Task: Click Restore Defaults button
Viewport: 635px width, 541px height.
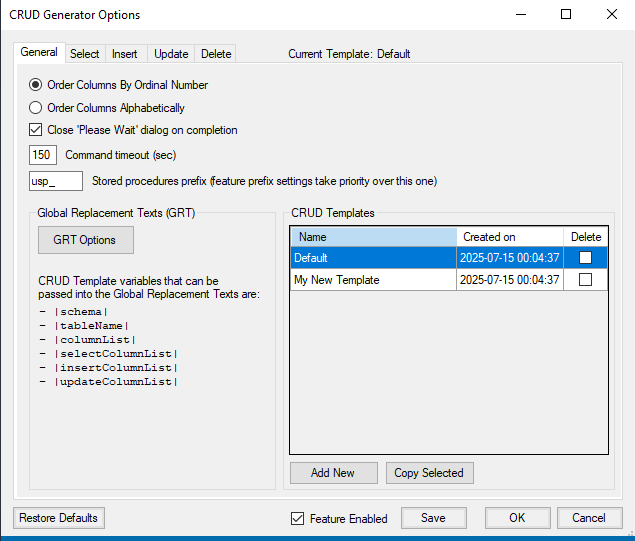Action: coord(58,518)
